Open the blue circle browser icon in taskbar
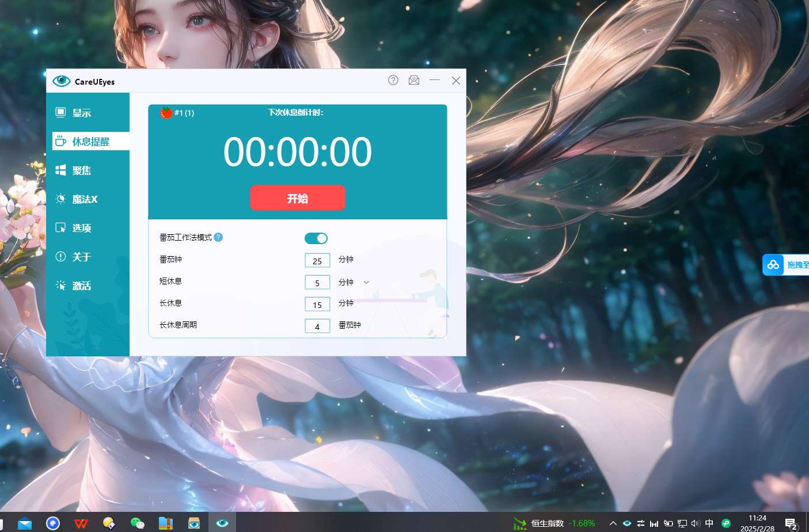 point(53,523)
